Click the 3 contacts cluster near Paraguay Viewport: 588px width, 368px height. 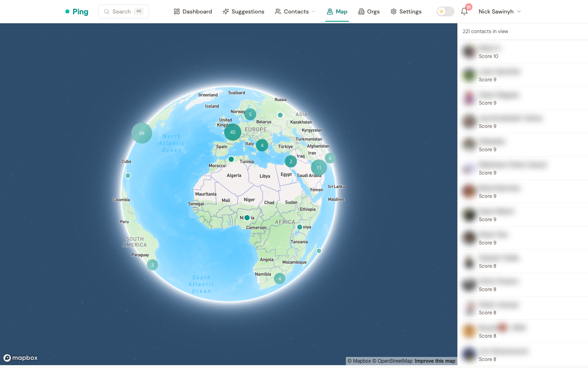(152, 265)
